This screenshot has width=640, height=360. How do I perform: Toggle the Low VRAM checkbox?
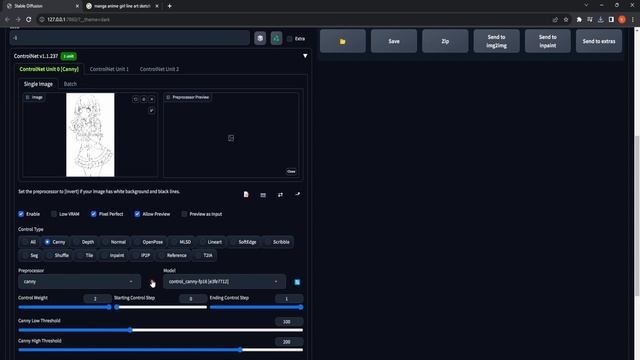(x=54, y=214)
